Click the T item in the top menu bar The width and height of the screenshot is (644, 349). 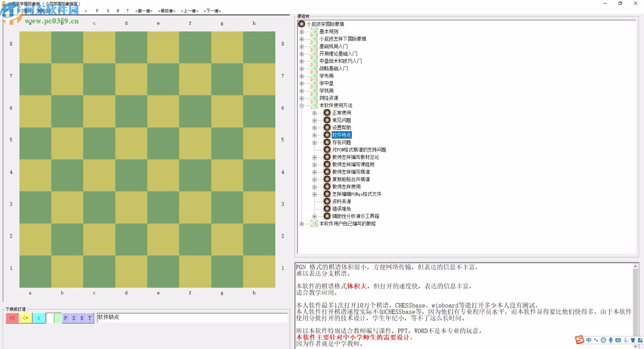click(128, 11)
